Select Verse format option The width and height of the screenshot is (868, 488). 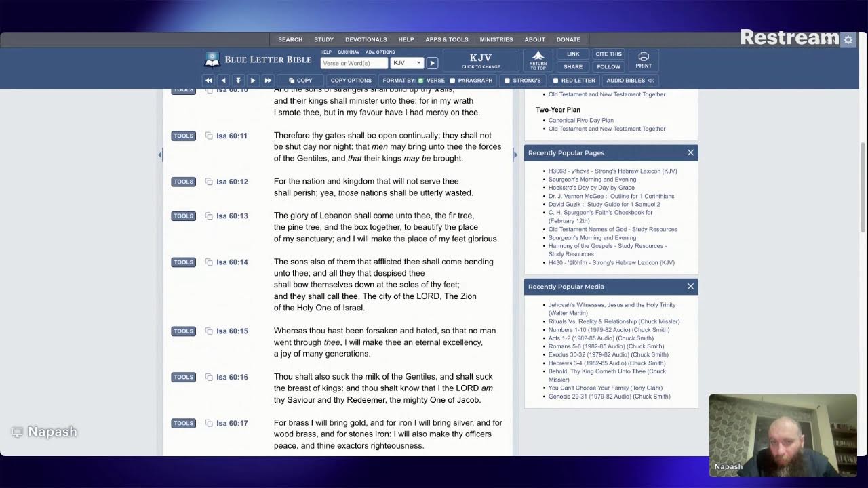(x=432, y=81)
